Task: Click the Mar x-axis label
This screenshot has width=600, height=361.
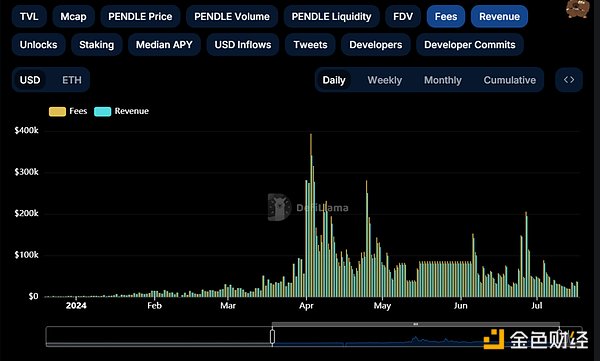Action: click(x=228, y=305)
